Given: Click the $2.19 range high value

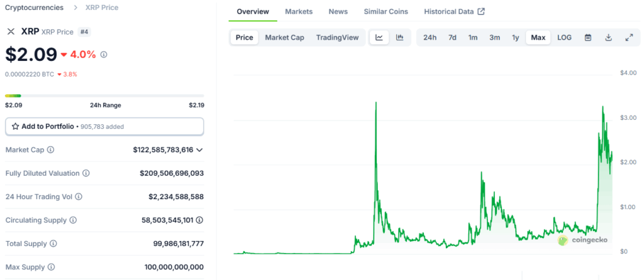Looking at the screenshot, I should point(196,105).
